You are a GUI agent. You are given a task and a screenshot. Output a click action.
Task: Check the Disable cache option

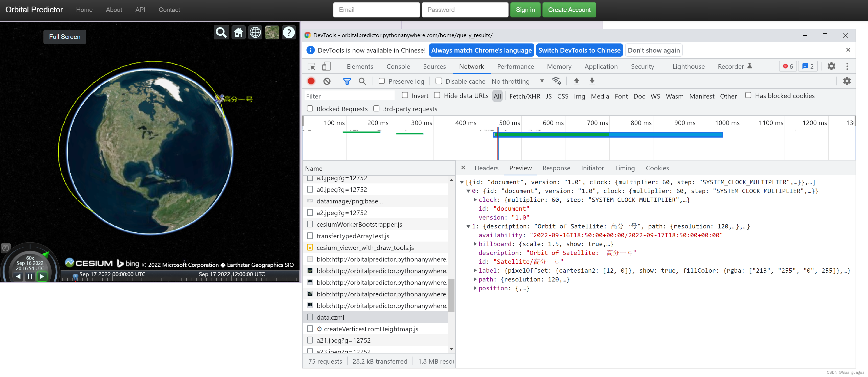pos(439,81)
